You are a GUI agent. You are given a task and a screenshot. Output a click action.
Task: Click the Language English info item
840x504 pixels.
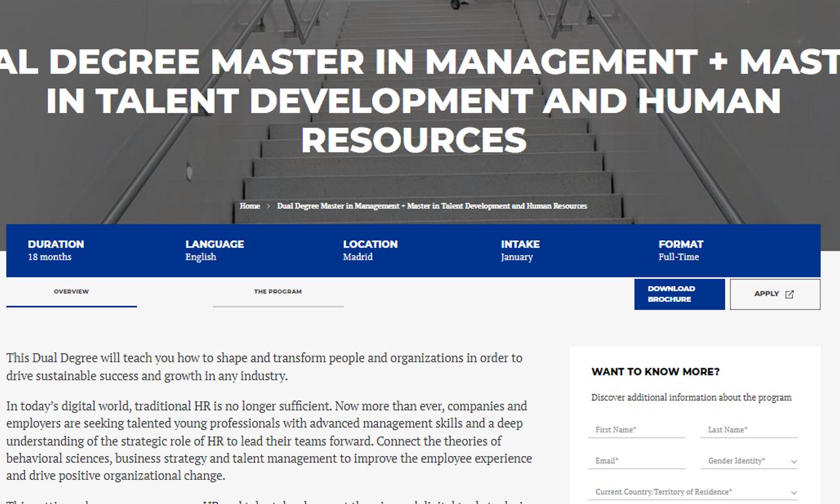(x=214, y=250)
